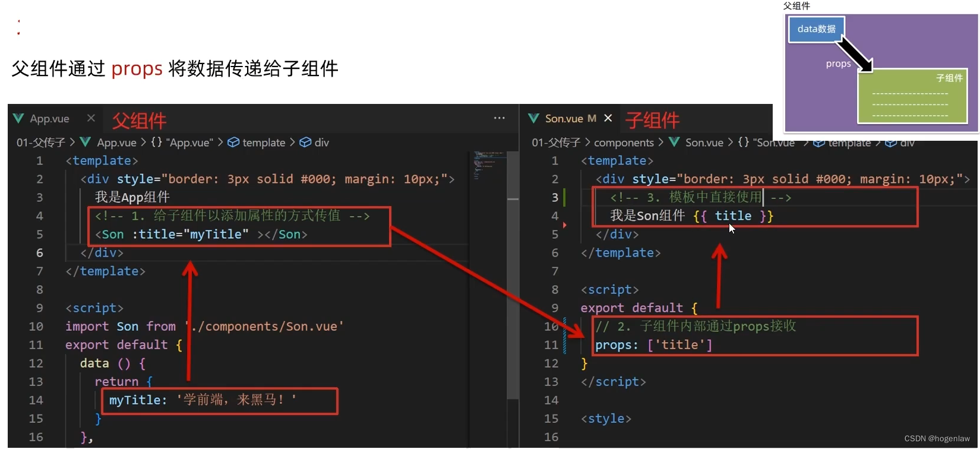Viewport: 980px width, 449px height.
Task: Open the left editor's more actions menu
Action: click(500, 118)
